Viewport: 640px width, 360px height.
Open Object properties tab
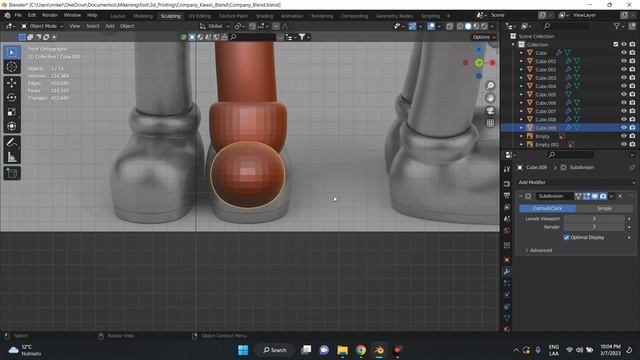click(x=507, y=260)
